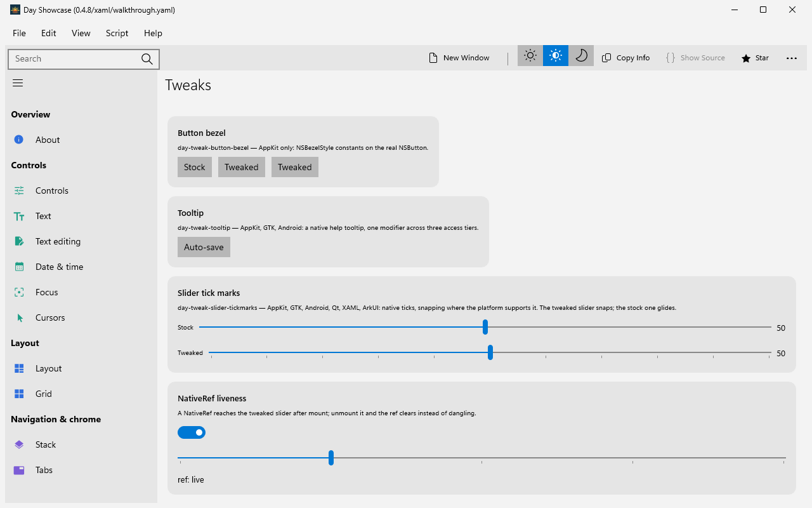Click the 'day-tweak-button-bezel' description text
Screen dimensions: 812x508
(303, 147)
